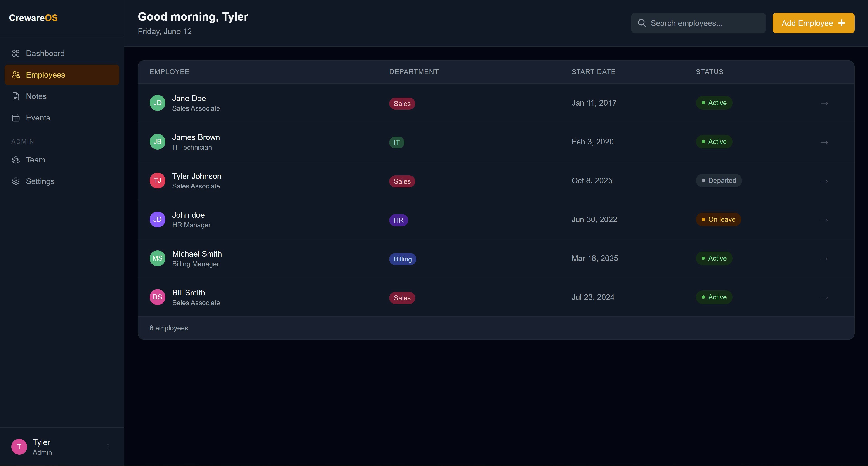Click the EMPLOYEE column header
The width and height of the screenshot is (868, 466).
pyautogui.click(x=170, y=72)
